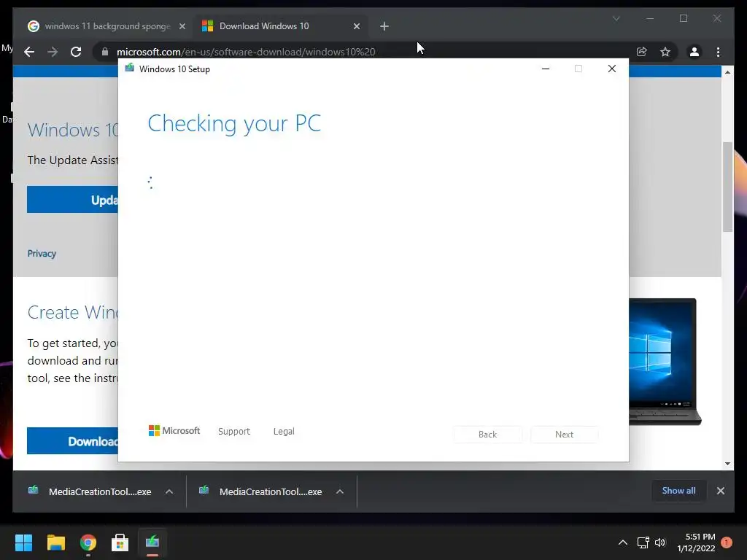747x560 pixels.
Task: Click Windows 10 Setup title icon
Action: [130, 68]
